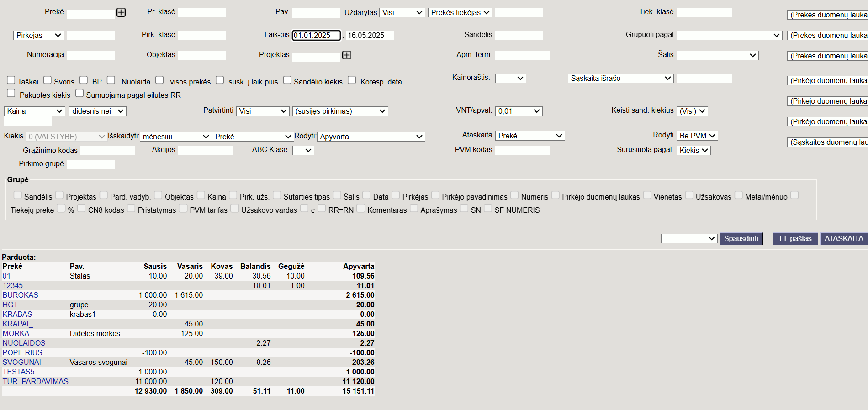Enable grouping by Projektas checkbox
Image resolution: width=868 pixels, height=410 pixels.
click(x=59, y=195)
